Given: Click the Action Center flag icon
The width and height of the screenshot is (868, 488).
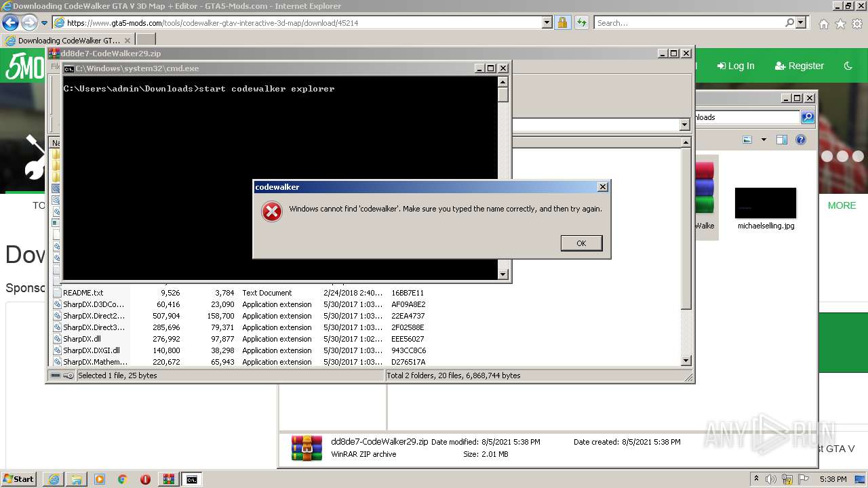Looking at the screenshot, I should [802, 479].
